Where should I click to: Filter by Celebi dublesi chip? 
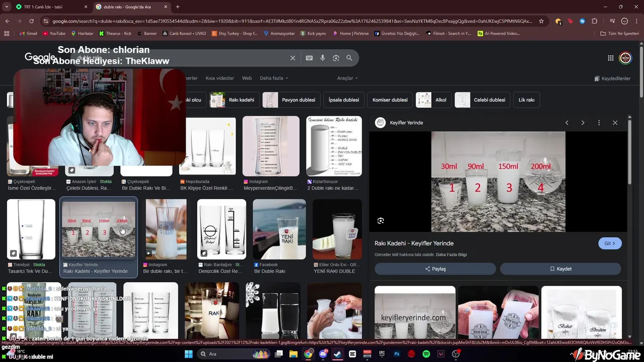pos(482,100)
